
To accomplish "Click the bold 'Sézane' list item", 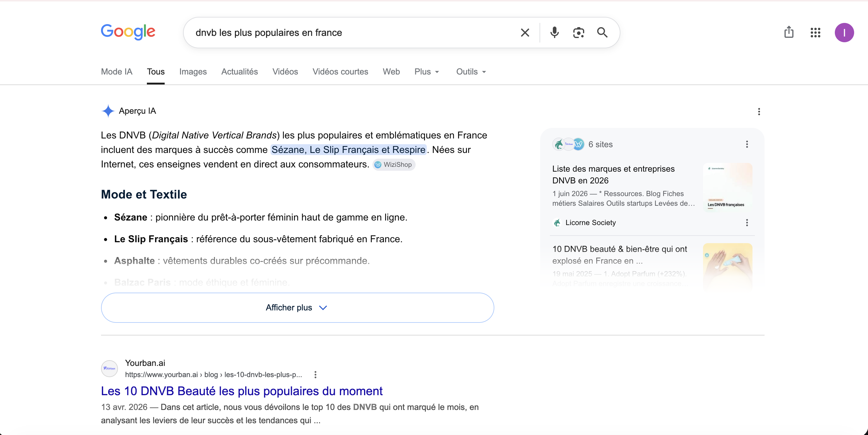I will (130, 217).
